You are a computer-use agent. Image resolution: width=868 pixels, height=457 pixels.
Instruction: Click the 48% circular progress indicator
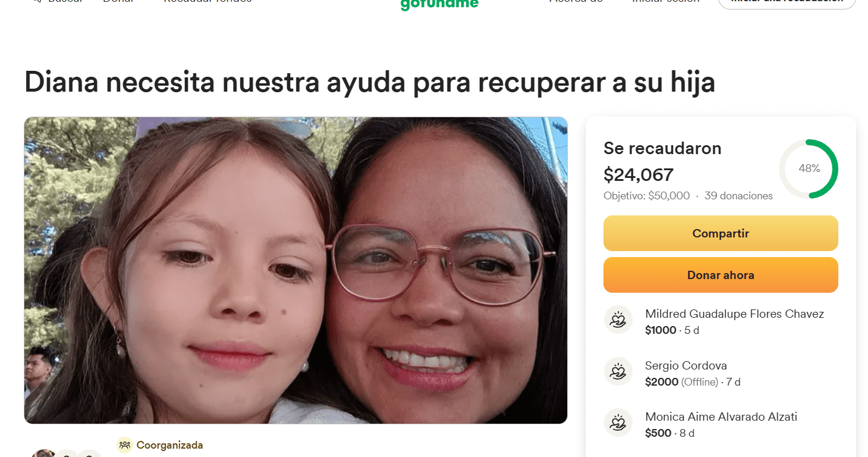tap(809, 169)
